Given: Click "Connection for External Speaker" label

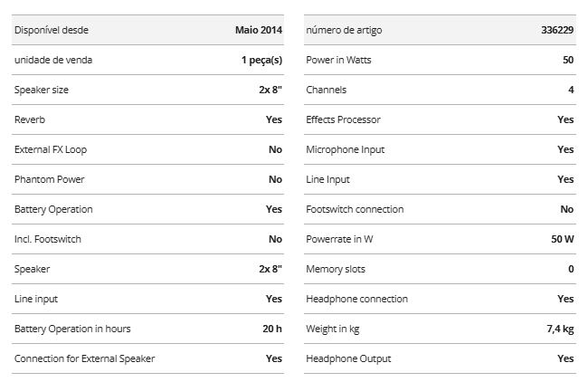Looking at the screenshot, I should pyautogui.click(x=84, y=358).
